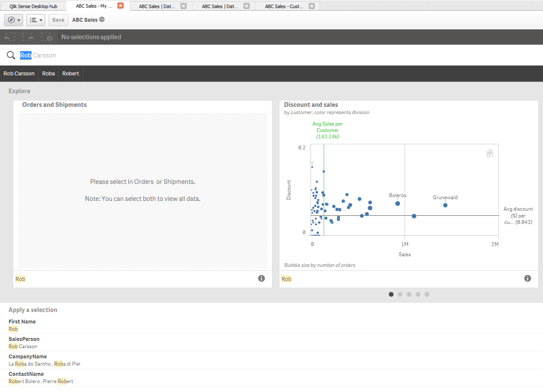This screenshot has height=392, width=543.
Task: Apply SalesPerson selection Rob Carsson
Action: click(x=23, y=346)
